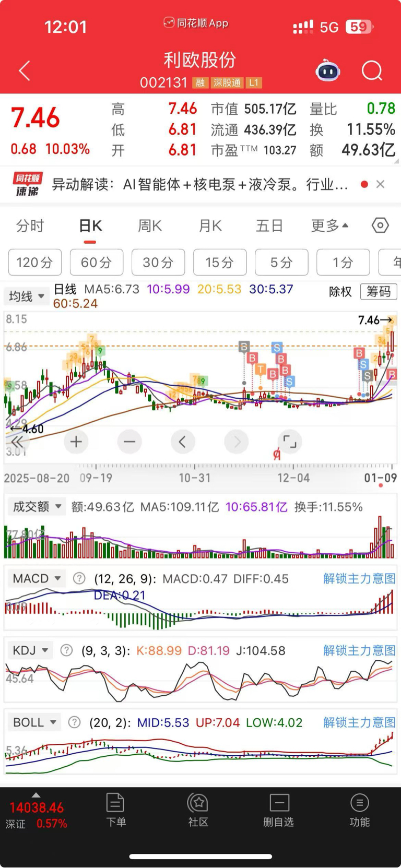Open 同花顺速递 logo badge

point(27,184)
